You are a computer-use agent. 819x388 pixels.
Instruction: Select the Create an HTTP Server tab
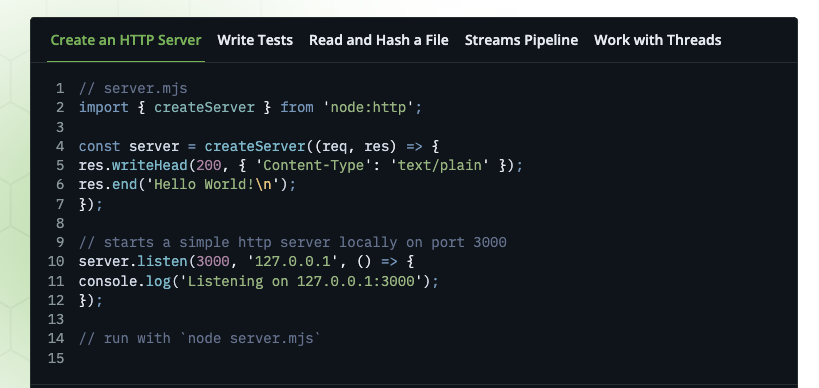[x=126, y=40]
